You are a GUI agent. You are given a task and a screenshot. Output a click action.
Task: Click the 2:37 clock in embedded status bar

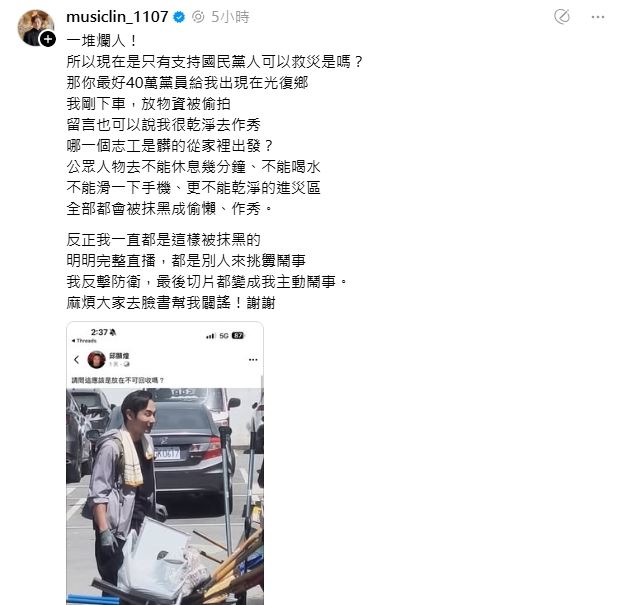99,332
